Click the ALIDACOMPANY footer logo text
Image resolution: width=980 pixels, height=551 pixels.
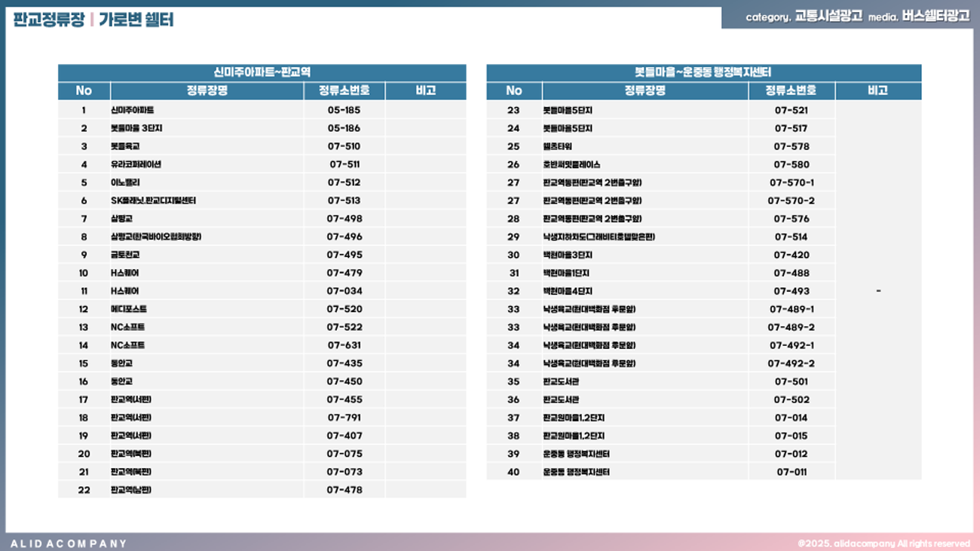(69, 543)
